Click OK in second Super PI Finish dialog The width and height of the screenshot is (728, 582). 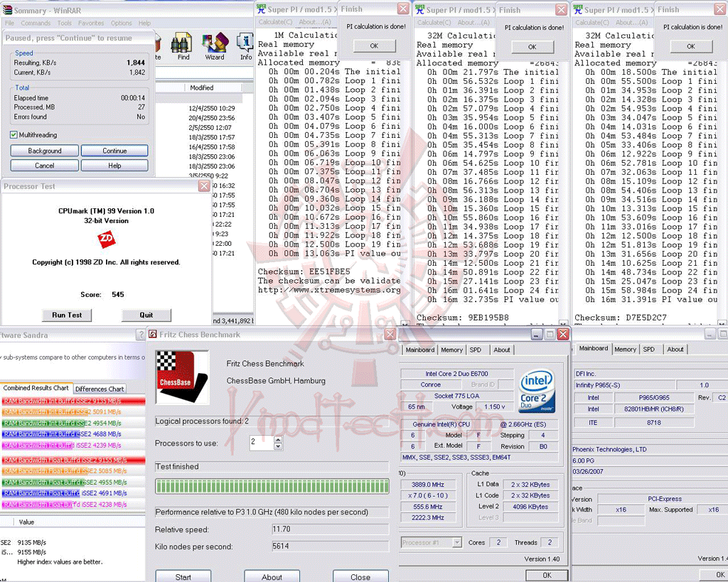pos(532,46)
